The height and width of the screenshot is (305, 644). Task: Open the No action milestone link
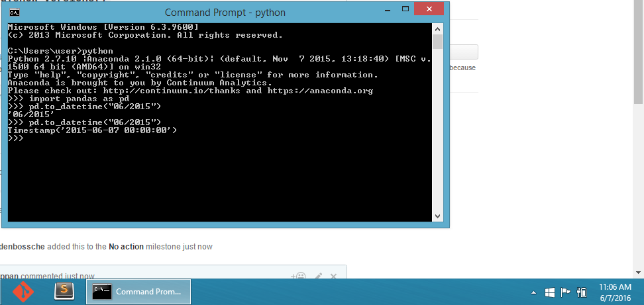[x=126, y=247]
